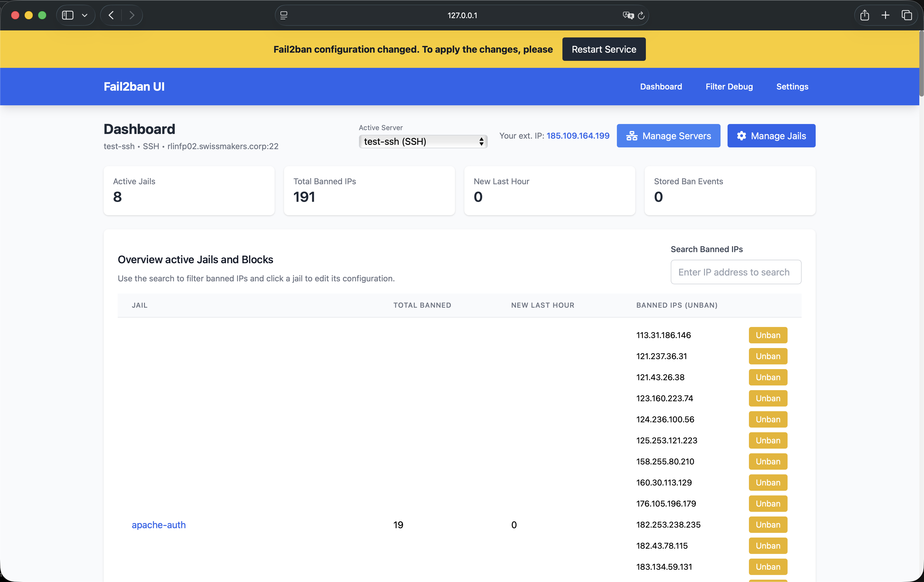The height and width of the screenshot is (582, 924).
Task: Open the Filter Debug nav item
Action: [729, 87]
